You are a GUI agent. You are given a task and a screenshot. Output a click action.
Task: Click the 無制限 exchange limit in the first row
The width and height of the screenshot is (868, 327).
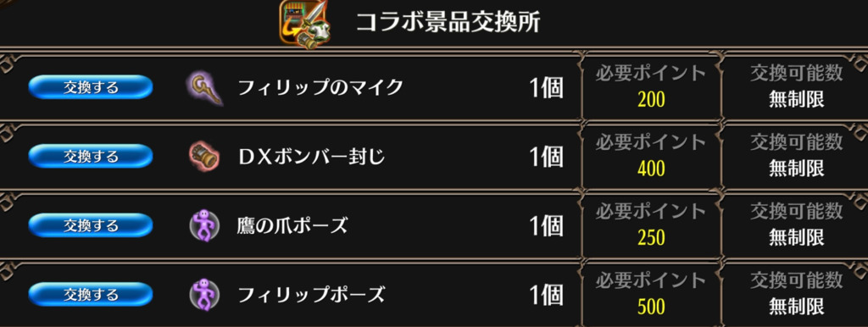point(797,100)
